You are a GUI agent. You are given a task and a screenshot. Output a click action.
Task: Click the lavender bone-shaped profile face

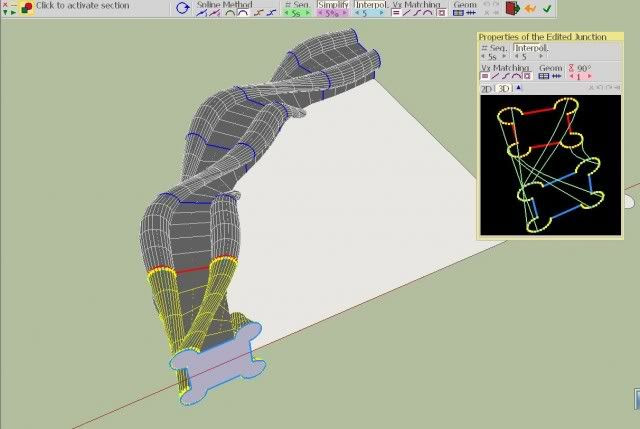[x=217, y=363]
